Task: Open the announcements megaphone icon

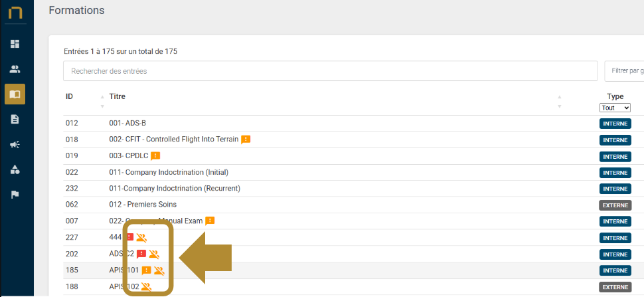Action: tap(15, 145)
